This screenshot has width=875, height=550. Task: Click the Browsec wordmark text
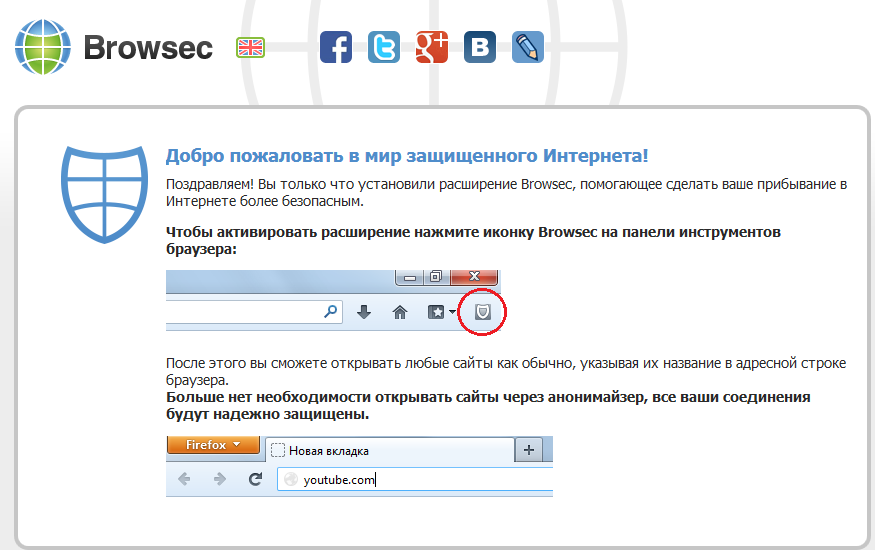(x=148, y=47)
